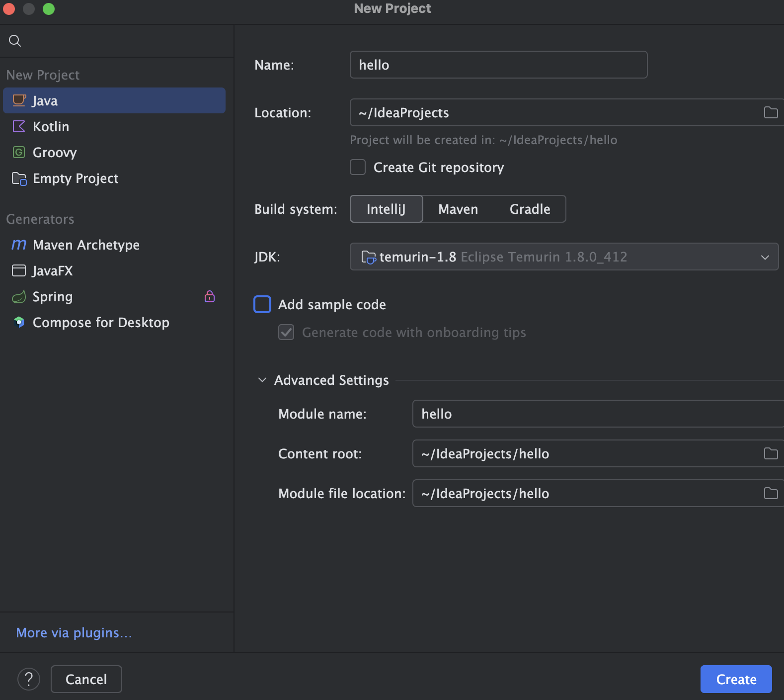The image size is (784, 700).
Task: Click the Advanced Settings heading text
Action: coord(331,380)
